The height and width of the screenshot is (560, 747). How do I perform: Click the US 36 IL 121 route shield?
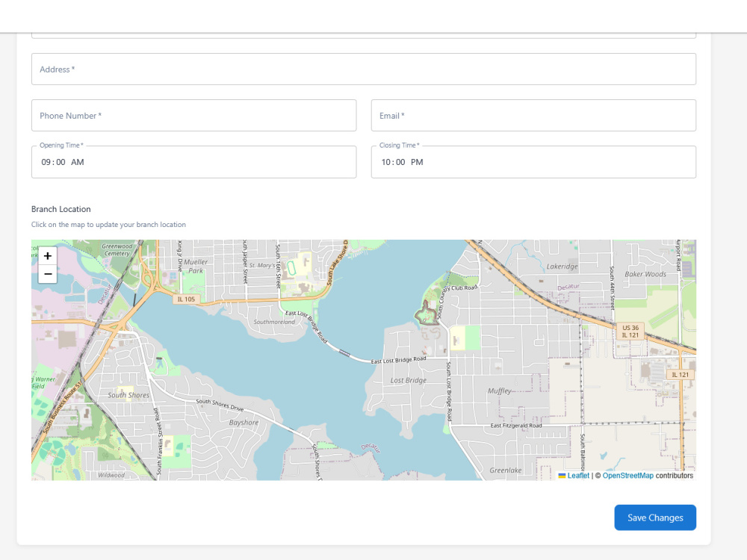click(x=630, y=332)
